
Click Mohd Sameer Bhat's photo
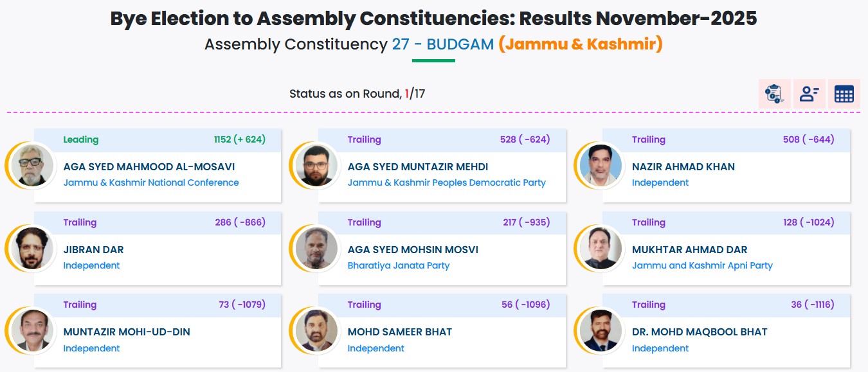pos(316,330)
